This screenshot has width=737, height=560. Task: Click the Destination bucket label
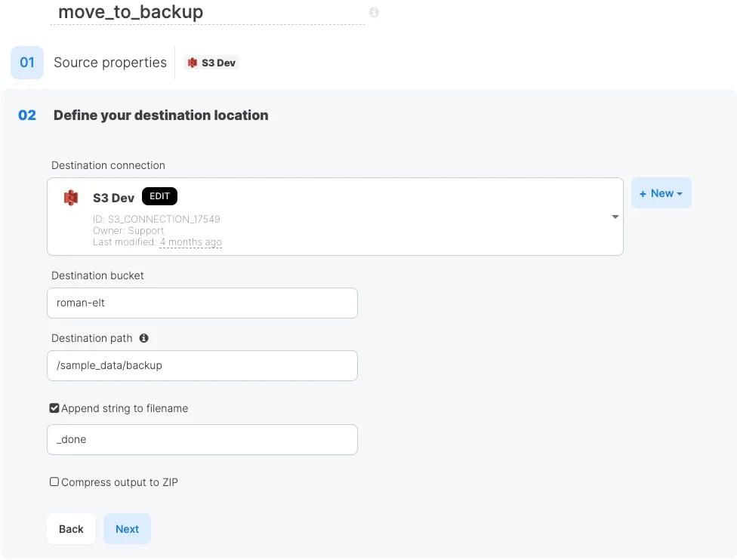[x=97, y=275]
